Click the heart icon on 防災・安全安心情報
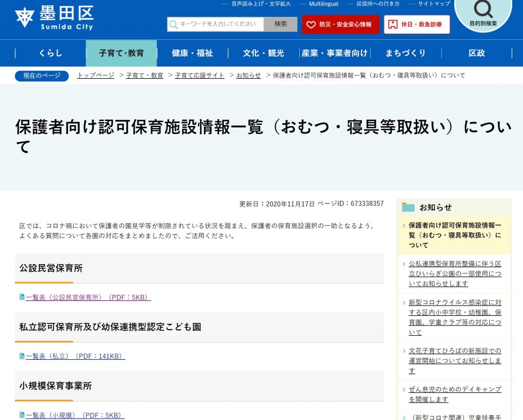Viewport: 523px width, 420px height. pyautogui.click(x=311, y=25)
